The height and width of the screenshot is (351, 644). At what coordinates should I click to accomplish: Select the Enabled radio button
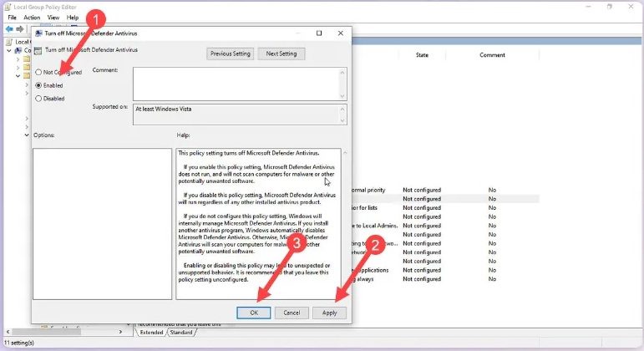[x=38, y=85]
